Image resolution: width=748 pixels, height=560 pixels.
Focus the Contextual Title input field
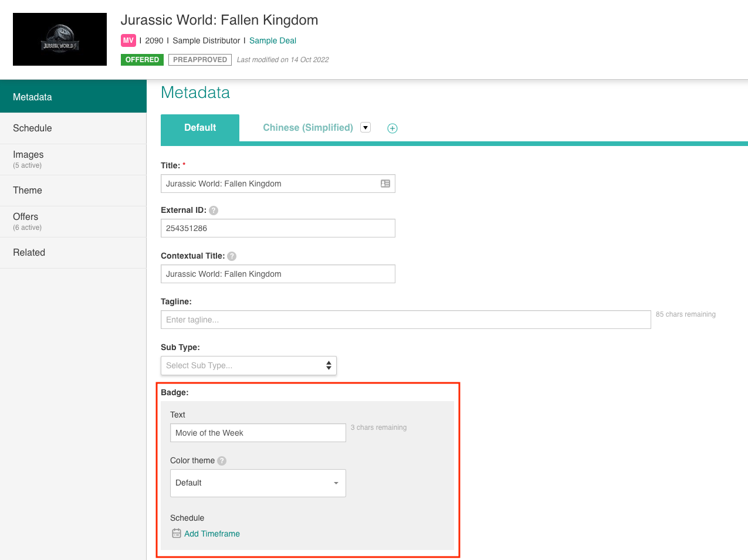[278, 274]
